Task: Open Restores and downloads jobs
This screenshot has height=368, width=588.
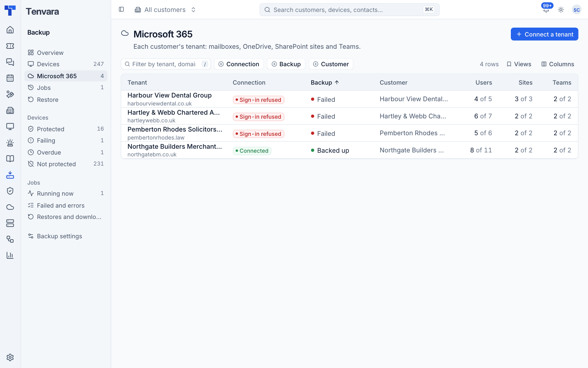Action: pyautogui.click(x=66, y=217)
